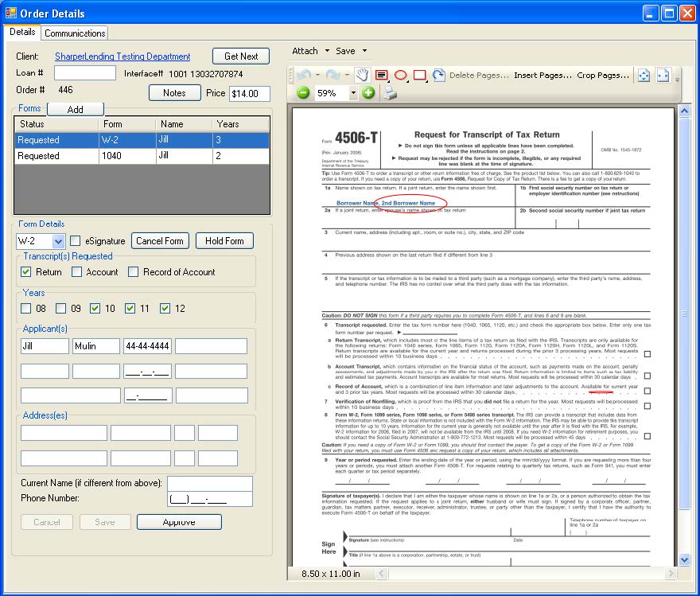Click the green zoom in button
This screenshot has height=596, width=700.
click(x=368, y=93)
